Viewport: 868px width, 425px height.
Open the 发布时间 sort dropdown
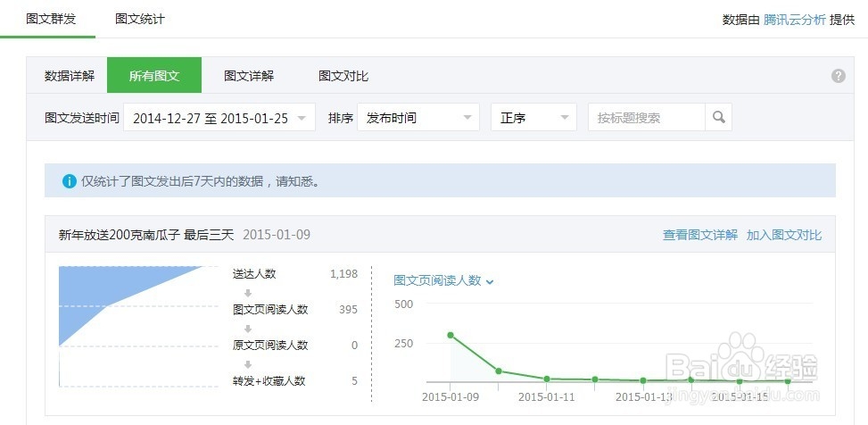[x=417, y=118]
